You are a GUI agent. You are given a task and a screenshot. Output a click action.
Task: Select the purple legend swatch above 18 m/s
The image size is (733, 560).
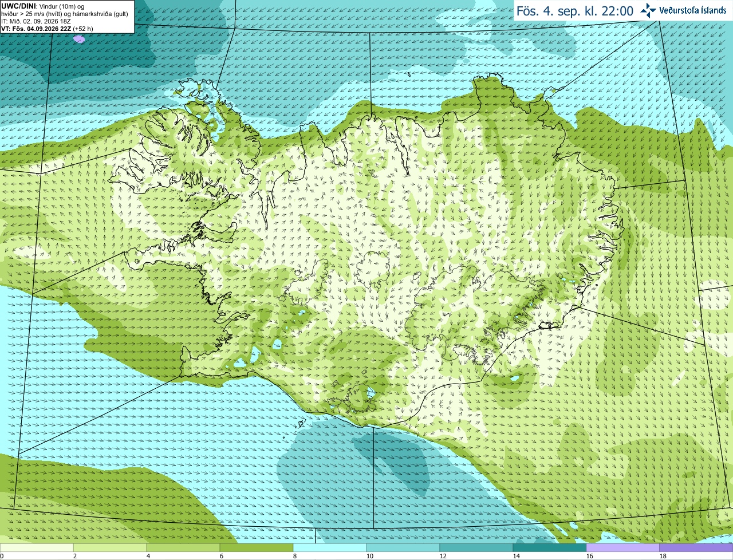[x=696, y=548]
